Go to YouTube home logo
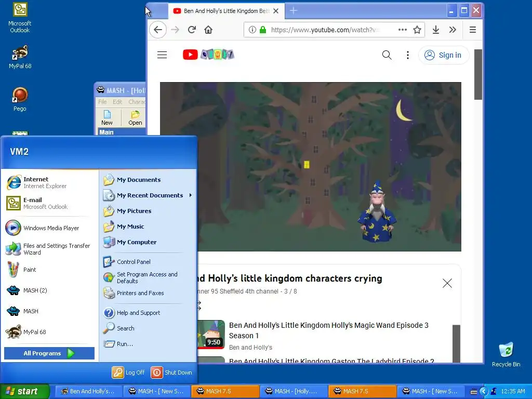Viewport: 532px width, 399px height. click(x=208, y=55)
